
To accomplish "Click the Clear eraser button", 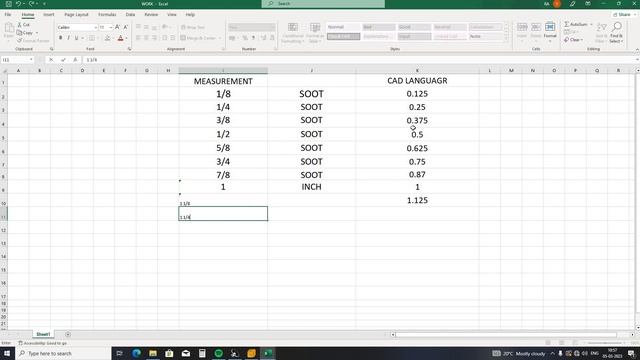I will [x=572, y=40].
